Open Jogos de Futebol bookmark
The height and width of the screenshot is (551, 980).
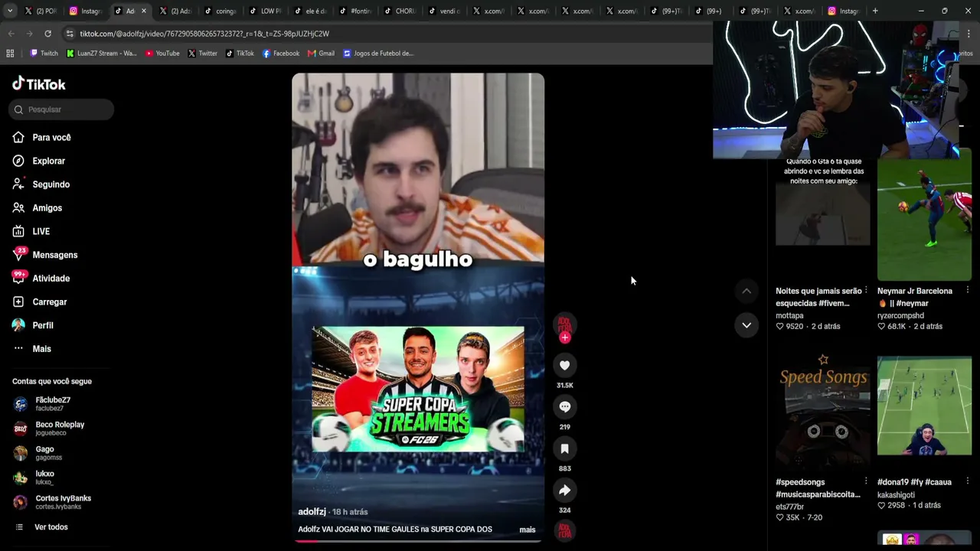point(378,54)
